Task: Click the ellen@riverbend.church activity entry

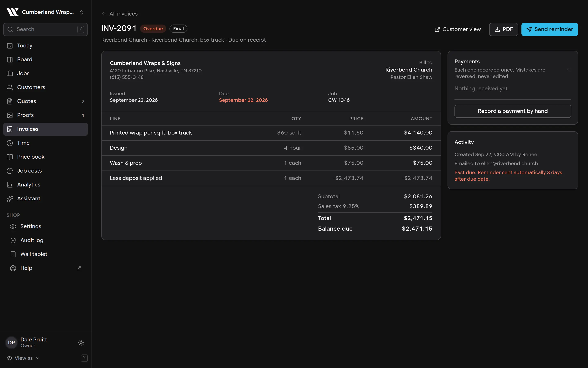Action: point(496,163)
